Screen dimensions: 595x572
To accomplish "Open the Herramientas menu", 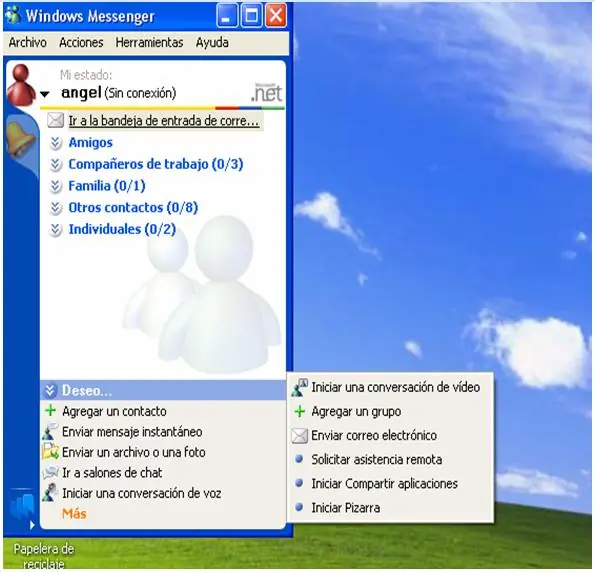I will tap(149, 43).
